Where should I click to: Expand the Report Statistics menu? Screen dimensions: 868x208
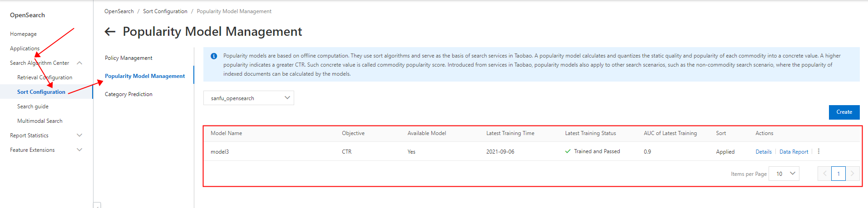(79, 135)
